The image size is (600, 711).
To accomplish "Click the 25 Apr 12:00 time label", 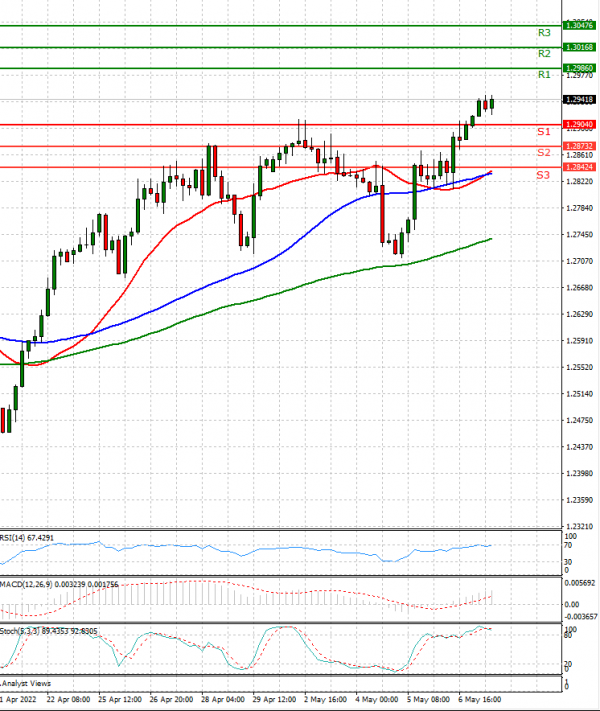I will [x=120, y=700].
